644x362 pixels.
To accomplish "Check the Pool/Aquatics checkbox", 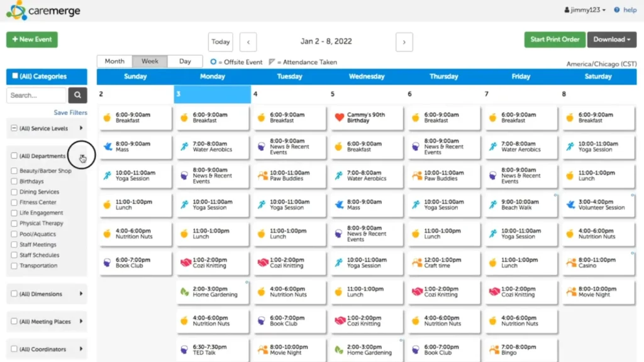I will pyautogui.click(x=14, y=234).
